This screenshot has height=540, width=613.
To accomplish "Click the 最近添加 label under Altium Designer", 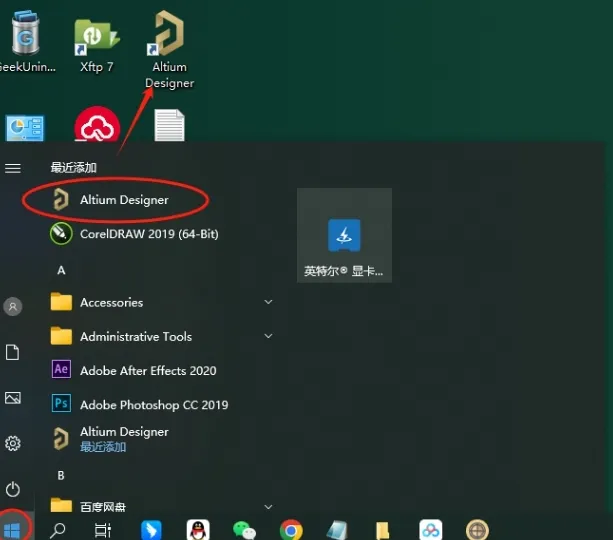I will pyautogui.click(x=103, y=447).
